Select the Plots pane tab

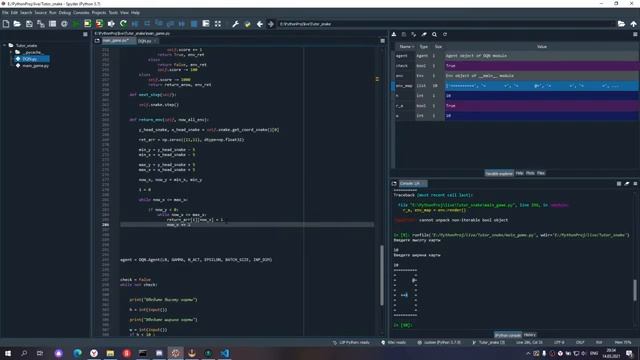(530, 173)
